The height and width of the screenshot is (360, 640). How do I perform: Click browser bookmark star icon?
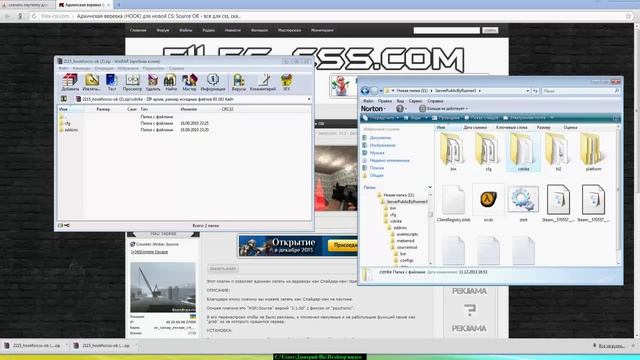pos(628,16)
